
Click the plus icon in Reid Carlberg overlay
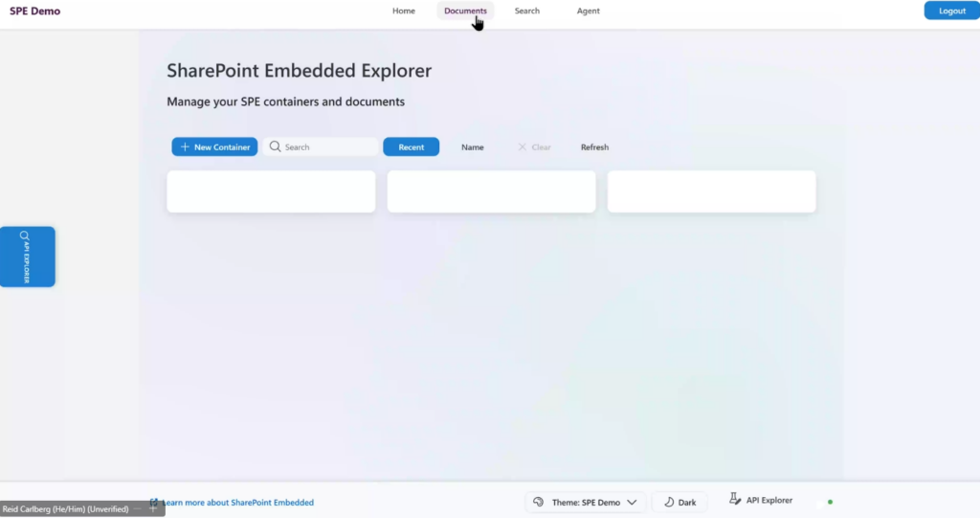[x=152, y=508]
